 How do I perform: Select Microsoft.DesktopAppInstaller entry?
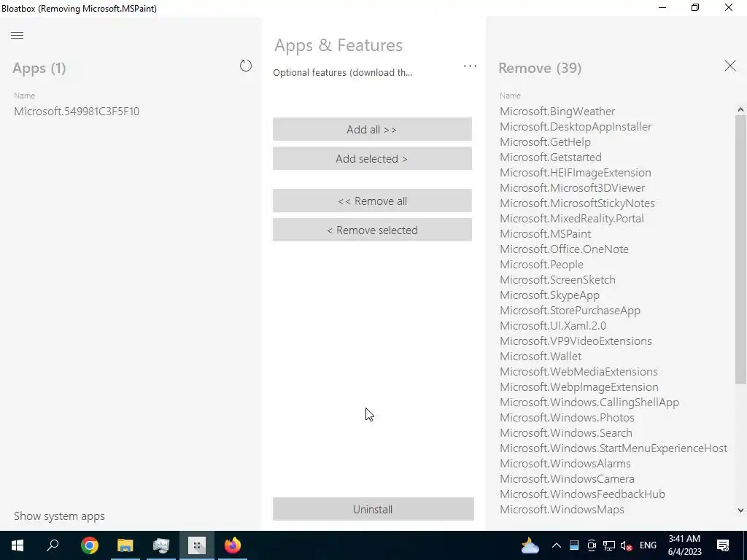pyautogui.click(x=576, y=127)
